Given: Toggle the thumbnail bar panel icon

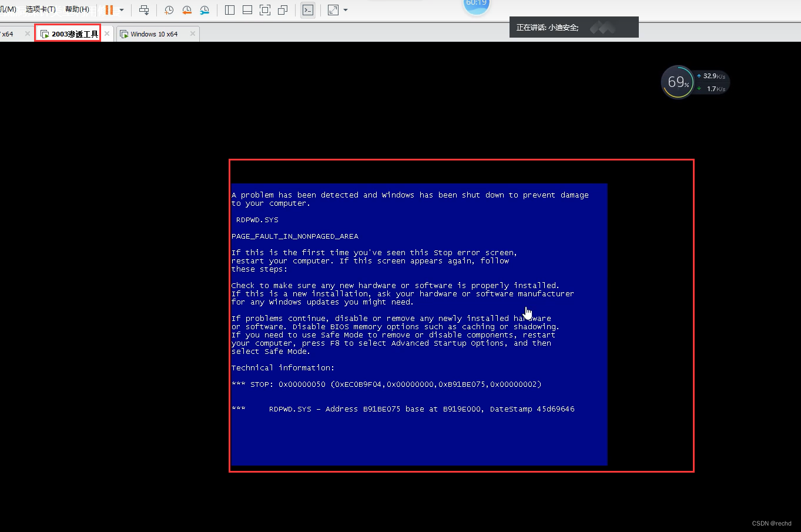Looking at the screenshot, I should 247,10.
